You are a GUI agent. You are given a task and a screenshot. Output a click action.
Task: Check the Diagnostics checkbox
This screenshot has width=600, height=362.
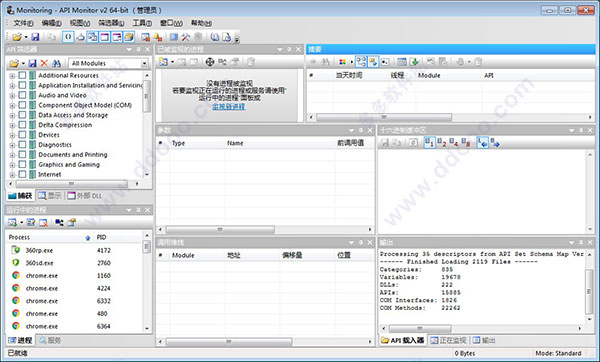22,145
